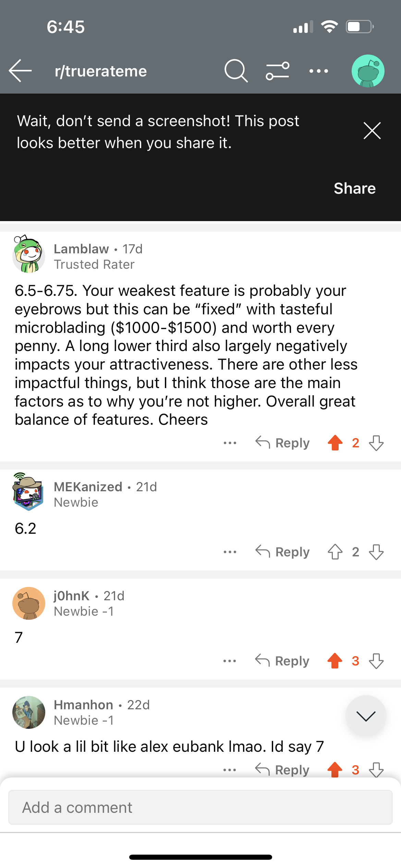
Task: Open r/truerateme subreddit title
Action: coord(101,71)
